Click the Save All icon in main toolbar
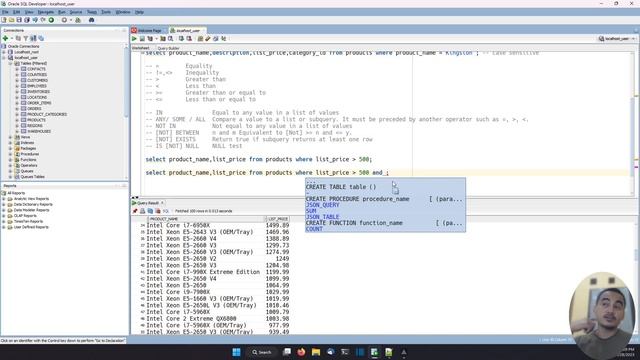640x360 pixels. (27, 20)
